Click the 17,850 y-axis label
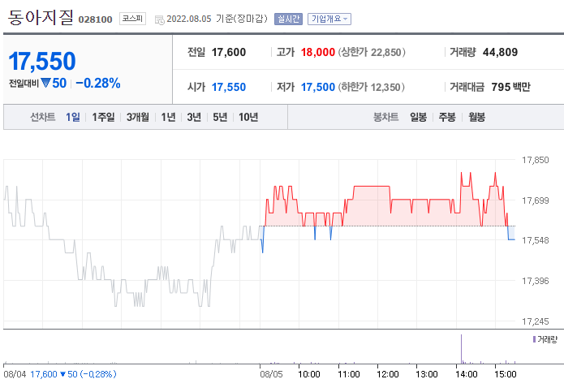This screenshot has width=564, height=392. pos(536,160)
